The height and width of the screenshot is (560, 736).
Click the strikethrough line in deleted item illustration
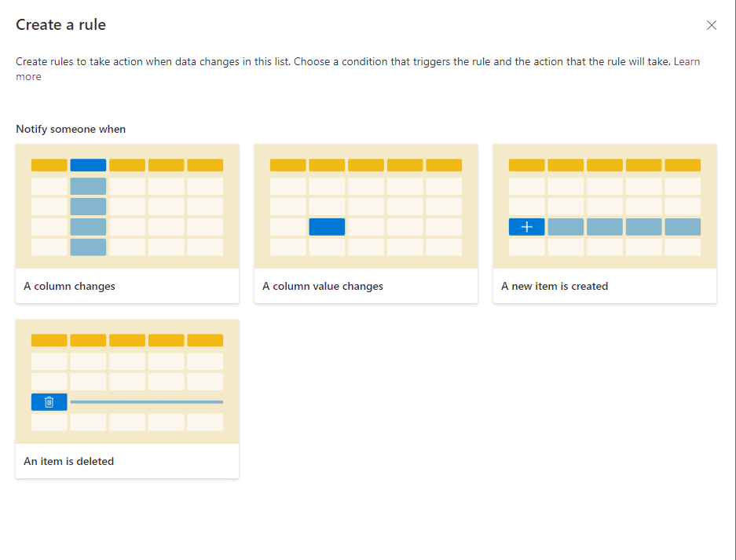click(x=146, y=402)
